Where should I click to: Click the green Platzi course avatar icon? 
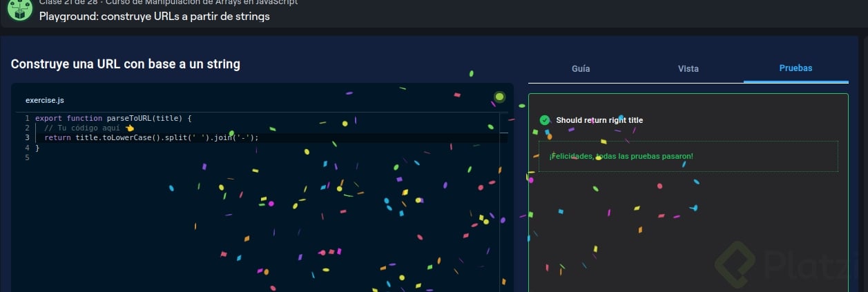[20, 9]
